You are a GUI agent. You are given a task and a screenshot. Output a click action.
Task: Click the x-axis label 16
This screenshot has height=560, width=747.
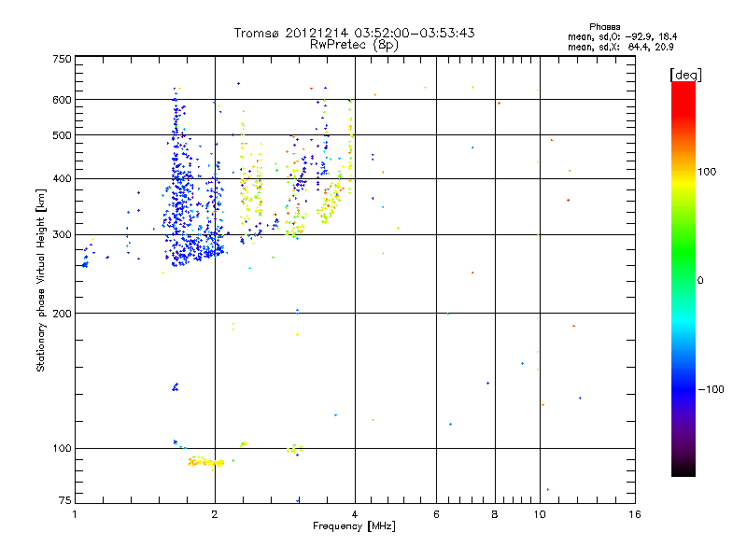point(635,514)
